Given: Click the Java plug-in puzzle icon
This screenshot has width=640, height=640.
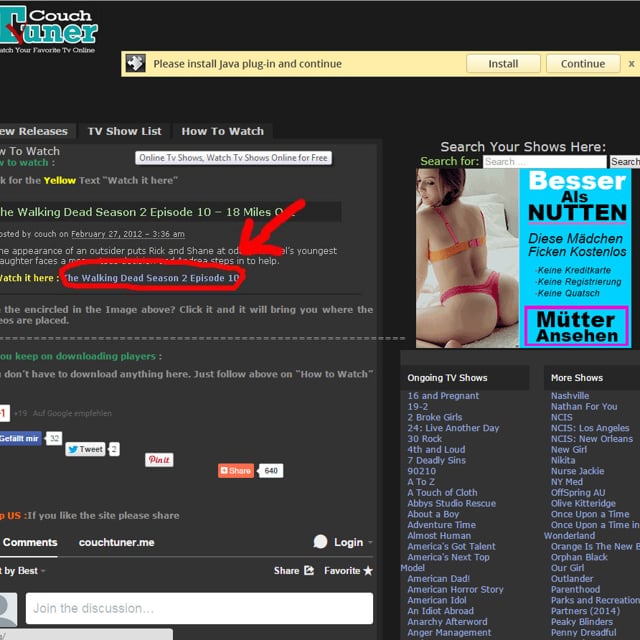Looking at the screenshot, I should tap(136, 63).
